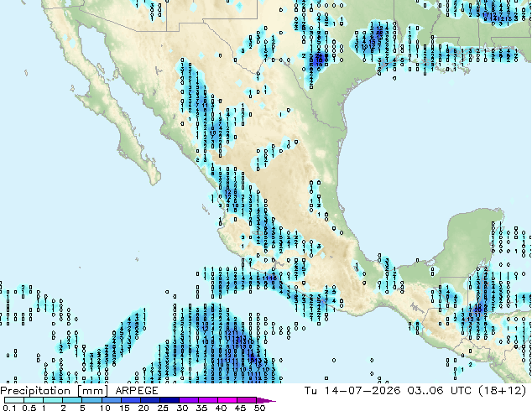Click the 1–2 mm legend color swatch
Screen dimensions: 532x411
point(53,400)
